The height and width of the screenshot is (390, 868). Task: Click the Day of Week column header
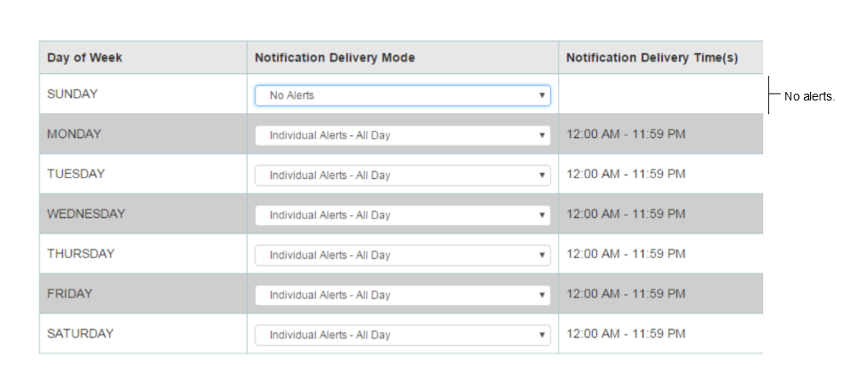coord(84,58)
